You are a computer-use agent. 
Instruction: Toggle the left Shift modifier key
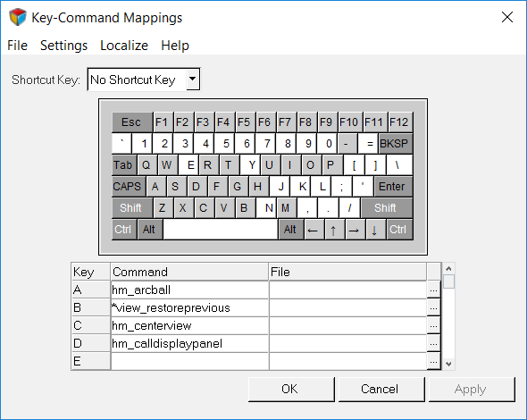click(x=132, y=208)
